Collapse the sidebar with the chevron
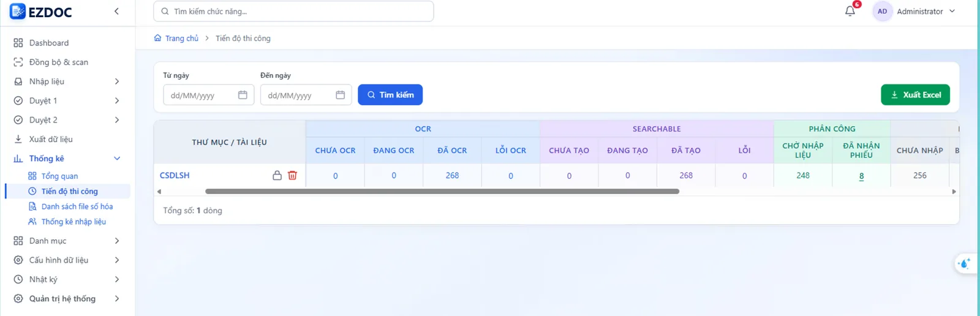Screen dimensions: 980x316 pyautogui.click(x=116, y=12)
